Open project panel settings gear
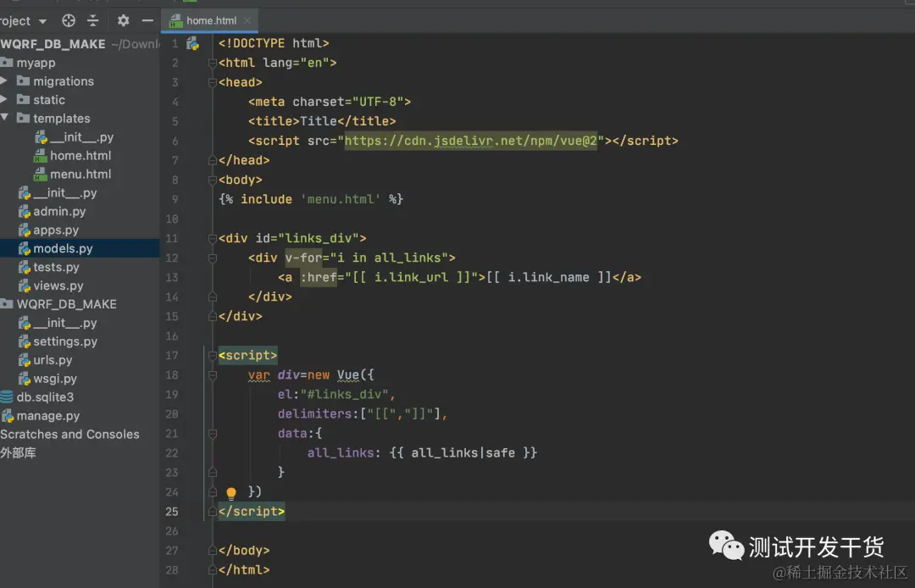The width and height of the screenshot is (915, 588). pyautogui.click(x=123, y=21)
